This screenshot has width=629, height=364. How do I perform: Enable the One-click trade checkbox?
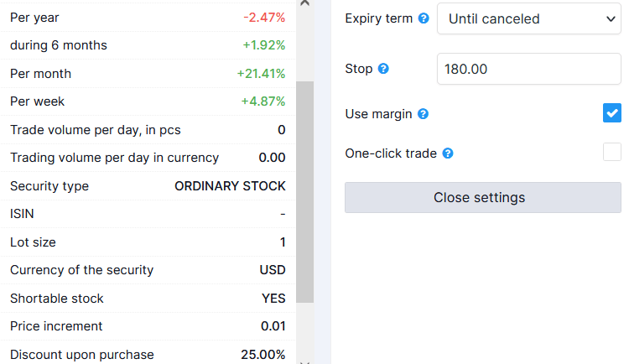[611, 153]
